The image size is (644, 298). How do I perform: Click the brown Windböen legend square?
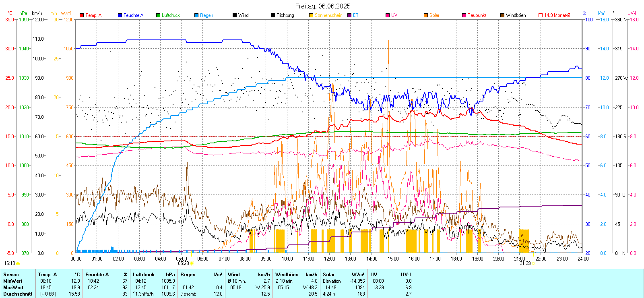click(x=502, y=15)
